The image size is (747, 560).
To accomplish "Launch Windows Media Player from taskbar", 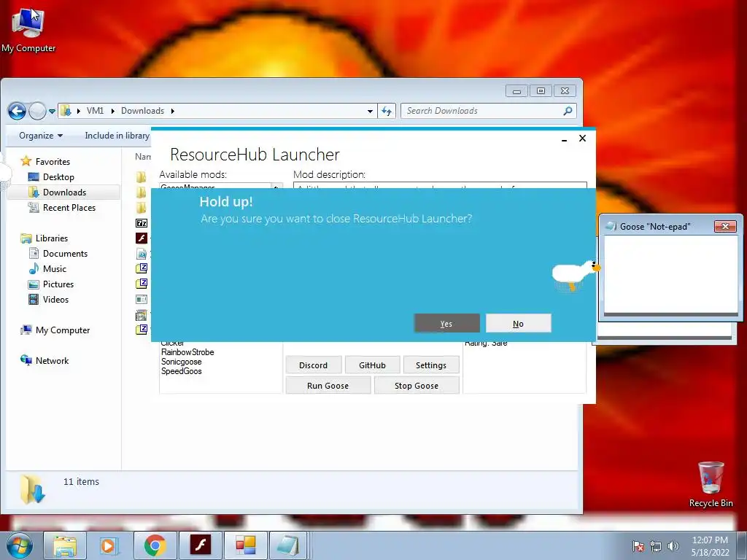I will 109,545.
